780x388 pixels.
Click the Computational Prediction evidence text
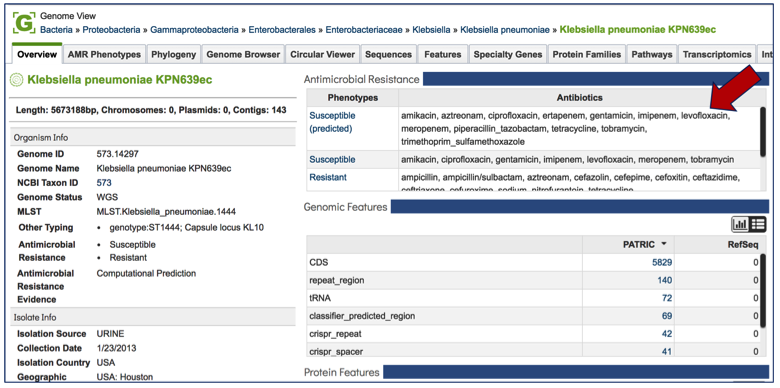[x=146, y=274]
